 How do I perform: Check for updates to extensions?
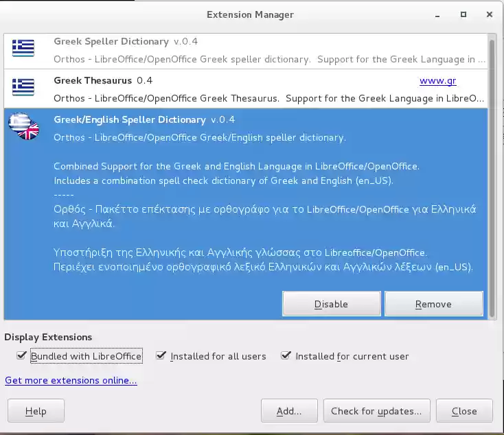376,411
